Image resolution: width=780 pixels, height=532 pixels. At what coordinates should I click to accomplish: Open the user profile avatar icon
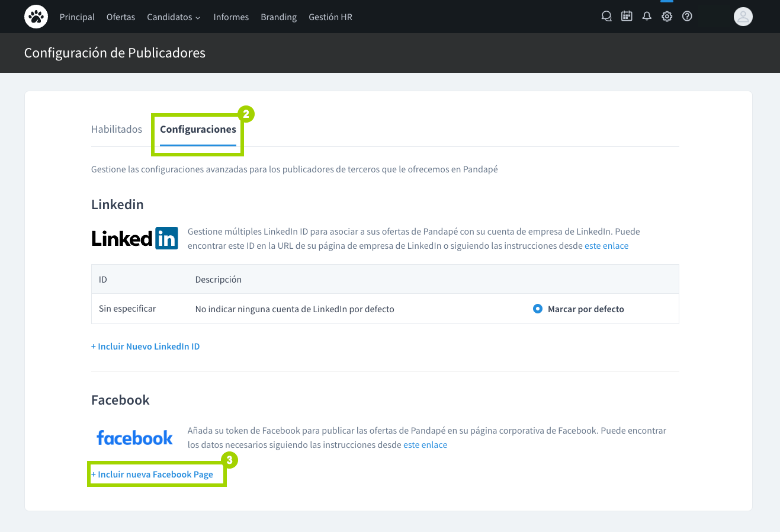[743, 17]
